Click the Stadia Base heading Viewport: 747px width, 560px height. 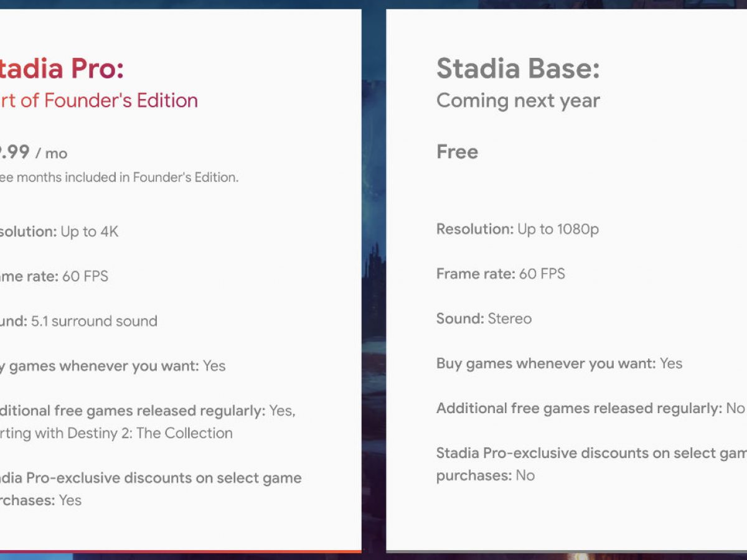pyautogui.click(x=517, y=68)
